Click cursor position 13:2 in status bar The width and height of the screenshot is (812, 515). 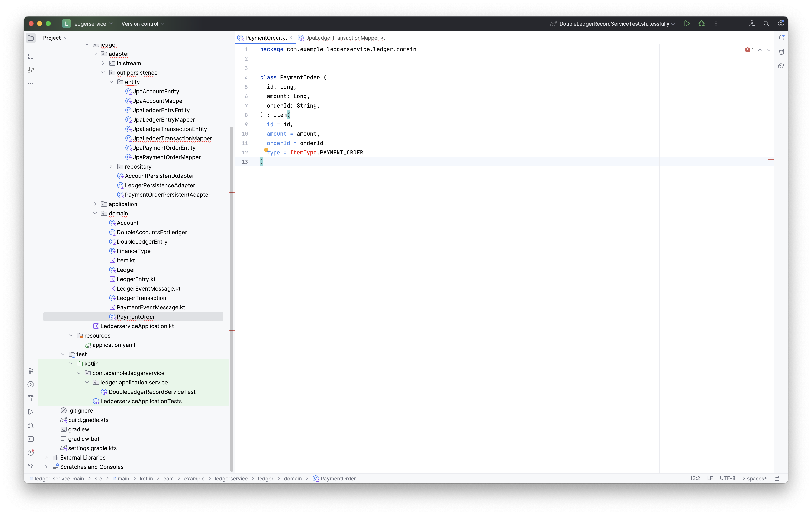coord(695,479)
